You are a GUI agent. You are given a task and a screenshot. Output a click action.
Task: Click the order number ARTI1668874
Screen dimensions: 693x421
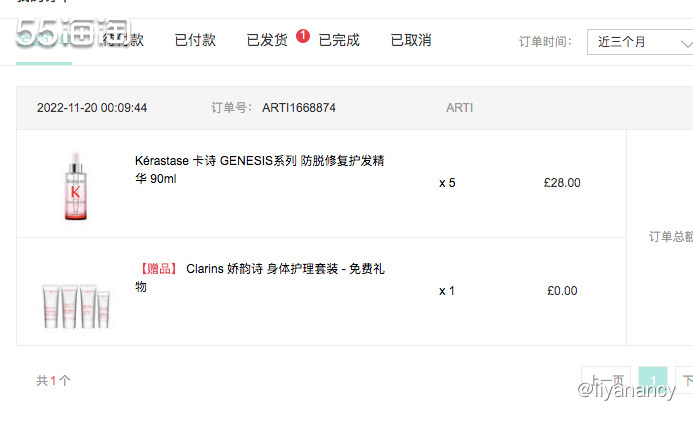click(x=299, y=108)
